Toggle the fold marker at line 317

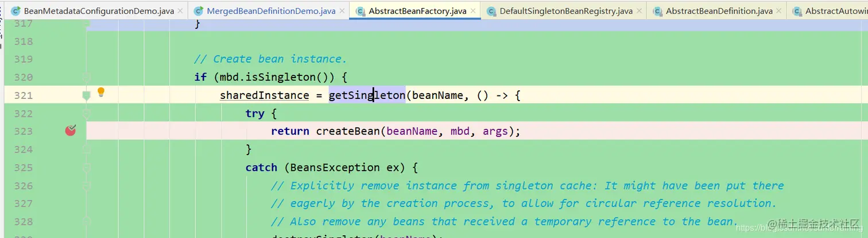point(87,24)
